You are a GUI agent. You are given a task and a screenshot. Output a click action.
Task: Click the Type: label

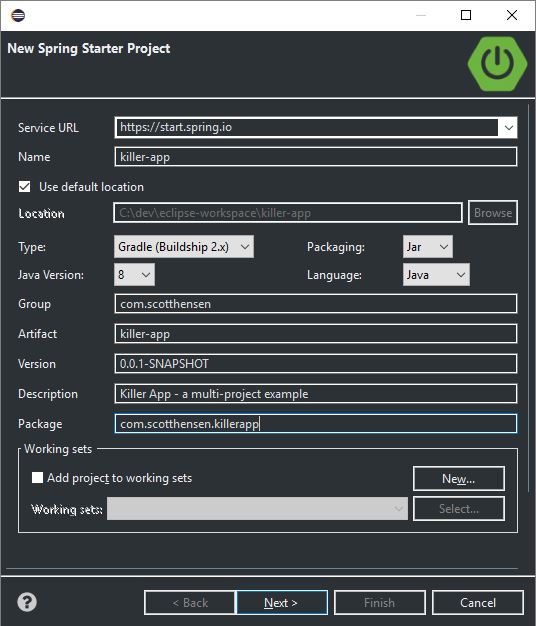32,247
